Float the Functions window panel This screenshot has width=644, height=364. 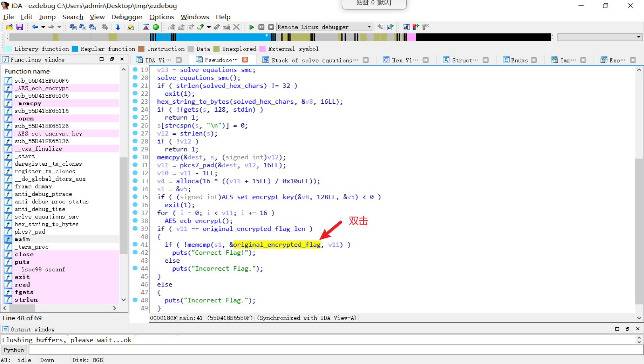[x=112, y=59]
